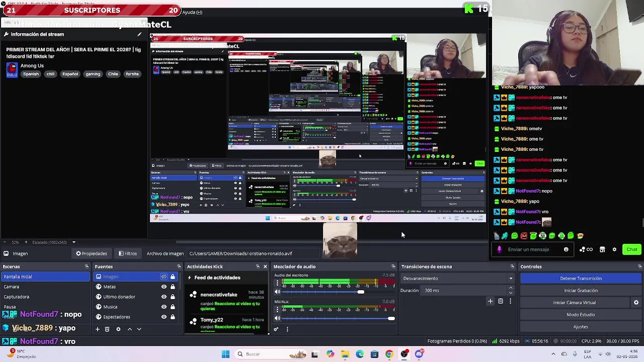Open the Ayuda (H) menu
This screenshot has width=644, height=362.
coord(192,12)
